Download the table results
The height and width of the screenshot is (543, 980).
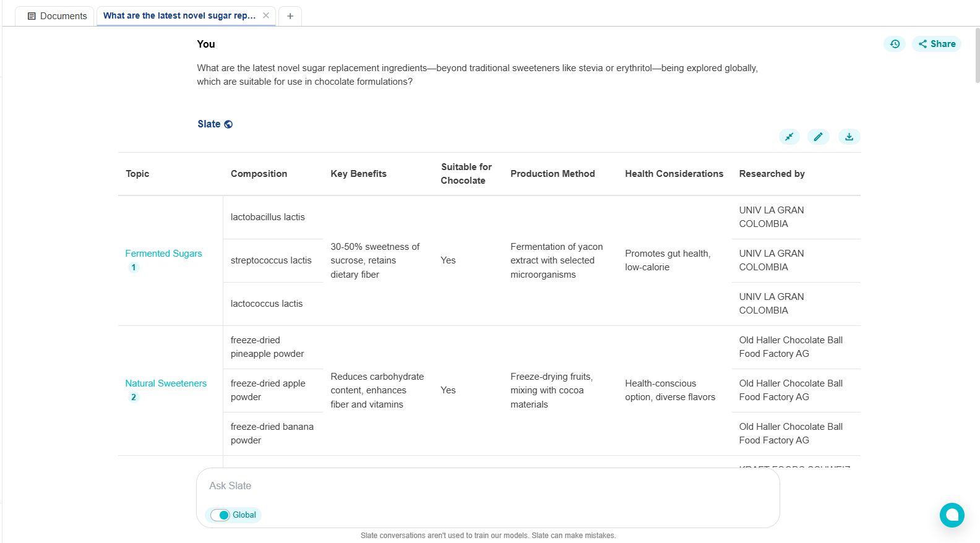(849, 137)
